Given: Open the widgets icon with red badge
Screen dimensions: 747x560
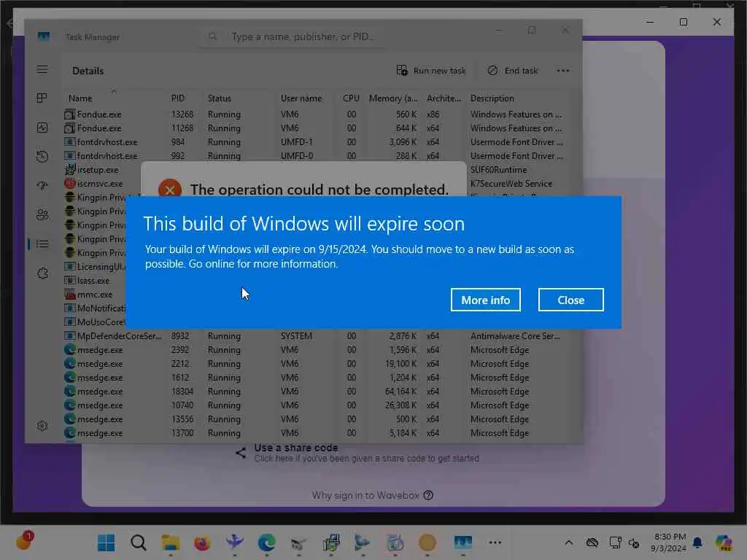Looking at the screenshot, I should [23, 542].
